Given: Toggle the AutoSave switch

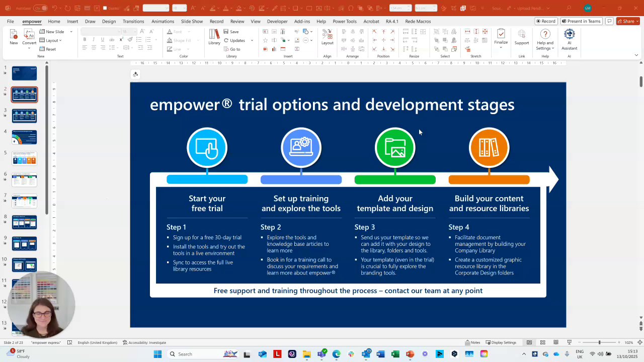Looking at the screenshot, I should click(x=41, y=8).
